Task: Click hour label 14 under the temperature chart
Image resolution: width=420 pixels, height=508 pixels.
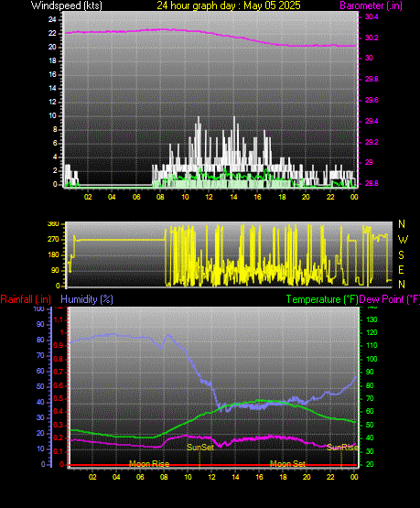Action: [x=235, y=477]
